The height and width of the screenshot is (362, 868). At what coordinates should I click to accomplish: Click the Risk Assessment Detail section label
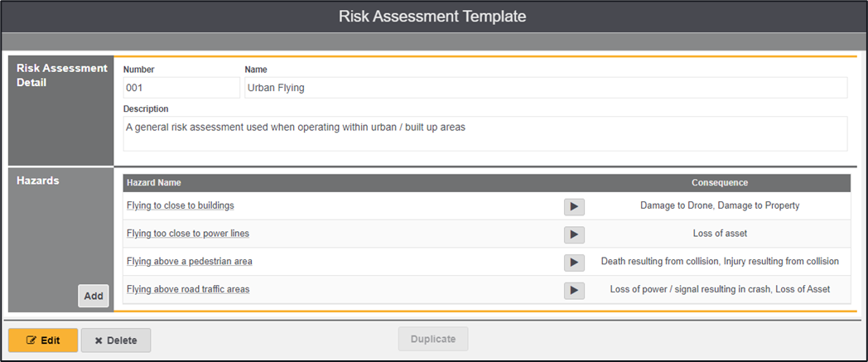click(61, 75)
